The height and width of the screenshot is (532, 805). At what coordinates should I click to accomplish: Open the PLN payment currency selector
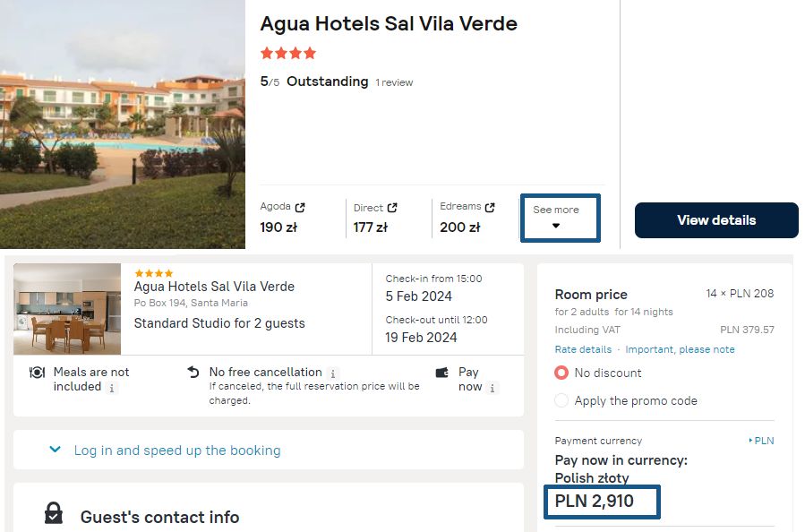(x=761, y=441)
